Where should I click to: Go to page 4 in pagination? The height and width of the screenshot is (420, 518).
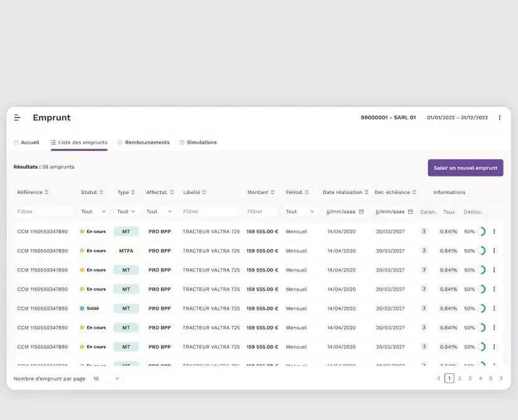[481, 378]
